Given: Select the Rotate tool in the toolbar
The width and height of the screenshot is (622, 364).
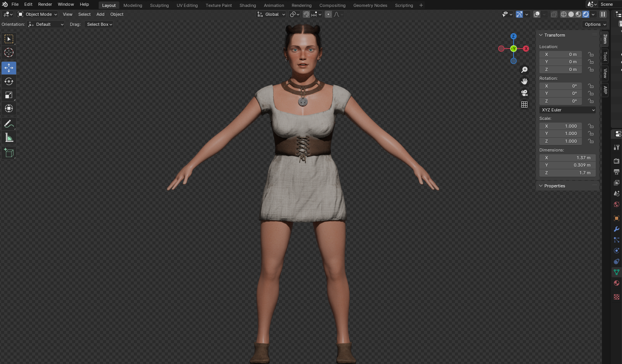Looking at the screenshot, I should point(8,81).
